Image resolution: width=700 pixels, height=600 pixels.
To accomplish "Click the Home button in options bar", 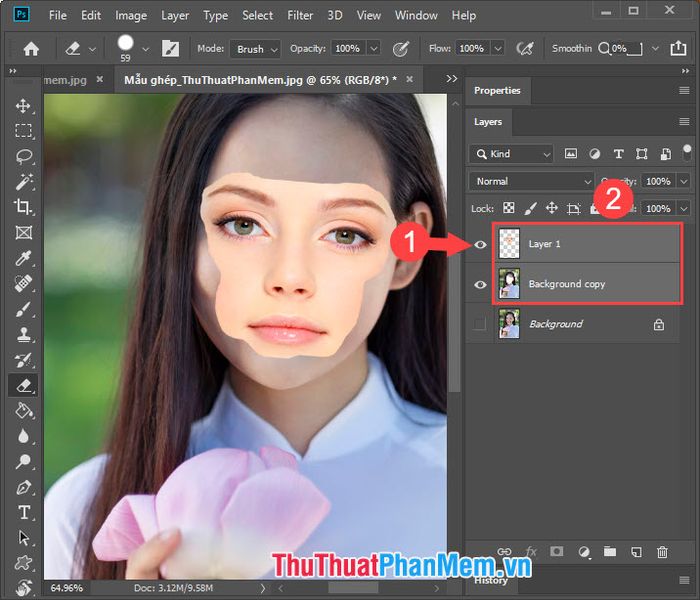I will coord(31,49).
